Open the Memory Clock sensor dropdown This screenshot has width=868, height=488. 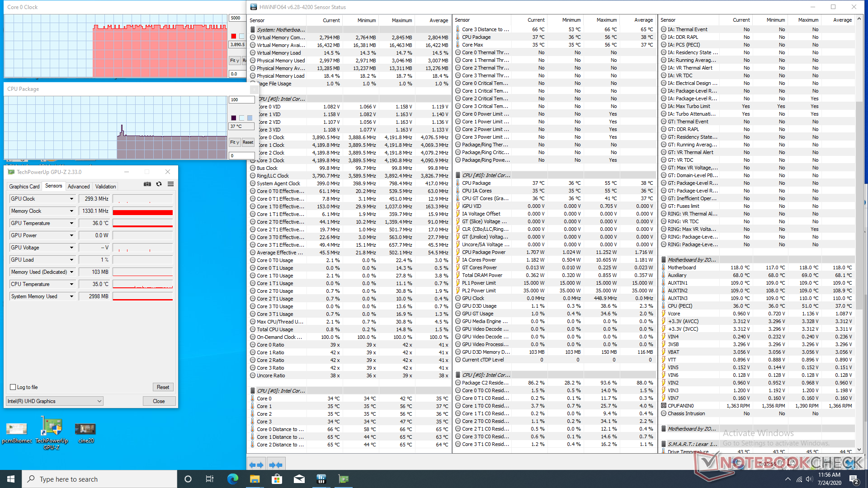point(71,211)
